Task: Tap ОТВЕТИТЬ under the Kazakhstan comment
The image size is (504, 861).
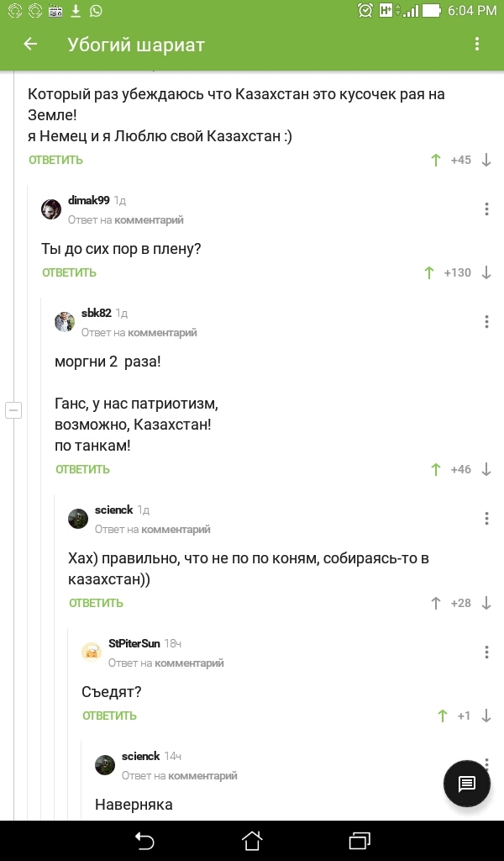Action: pos(55,159)
